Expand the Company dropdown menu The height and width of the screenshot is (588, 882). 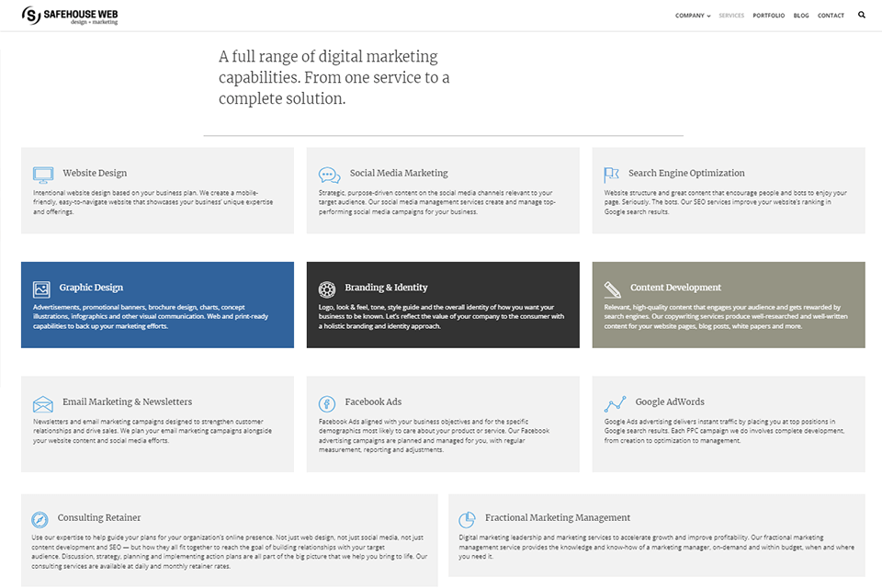(x=692, y=16)
